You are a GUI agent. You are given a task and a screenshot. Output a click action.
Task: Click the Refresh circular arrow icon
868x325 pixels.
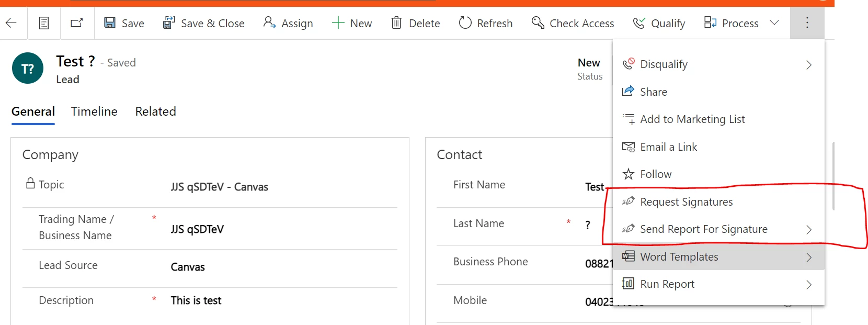tap(465, 23)
